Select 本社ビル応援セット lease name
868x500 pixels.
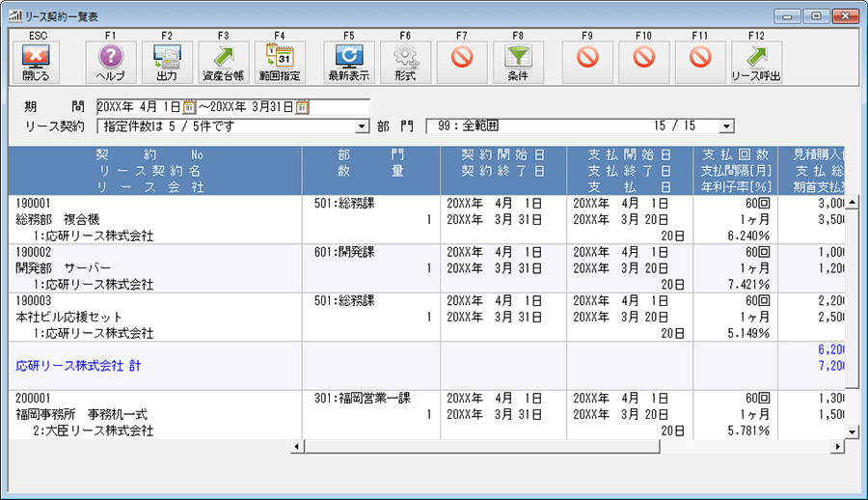click(68, 317)
